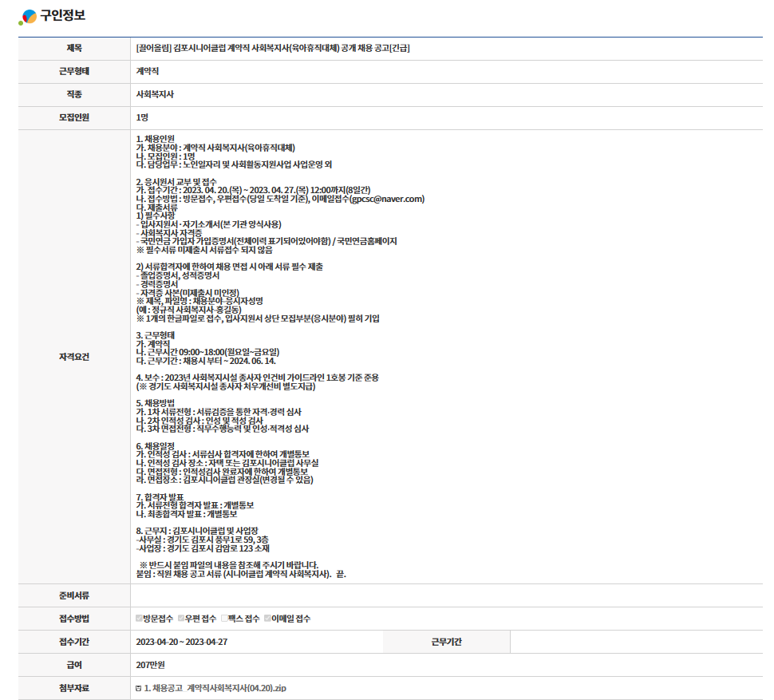The width and height of the screenshot is (774, 700).
Task: Click the 사회복지사 value in 직종 row
Action: [155, 94]
